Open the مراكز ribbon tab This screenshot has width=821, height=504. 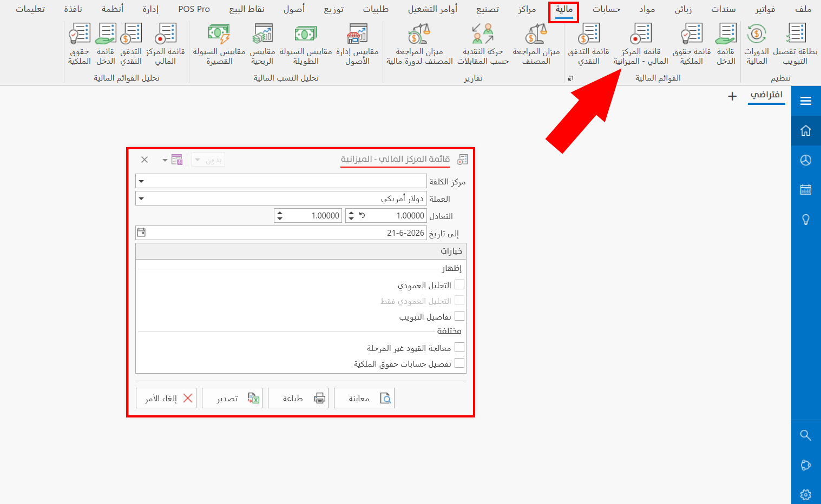pos(527,10)
